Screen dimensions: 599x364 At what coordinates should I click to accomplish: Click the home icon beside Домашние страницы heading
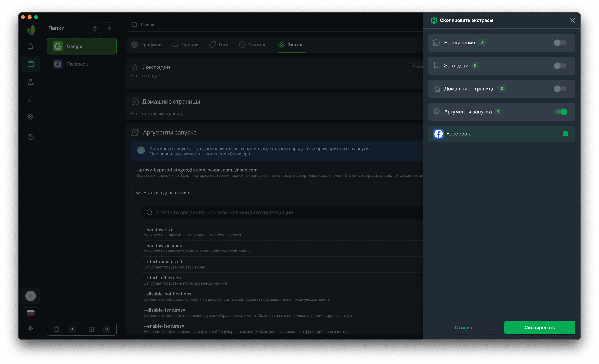tap(135, 101)
